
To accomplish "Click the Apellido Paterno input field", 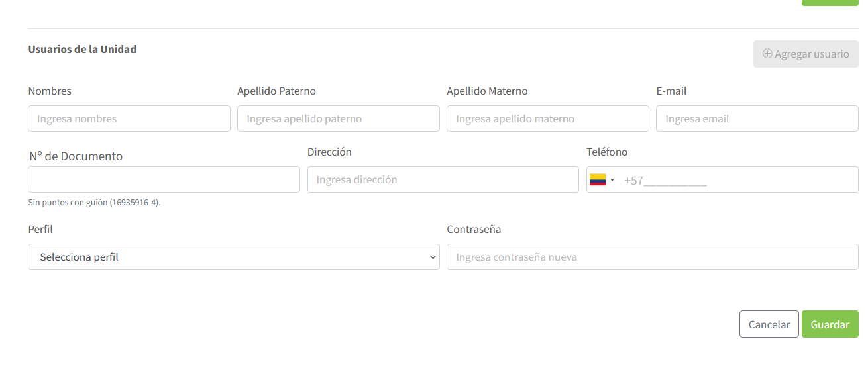I will 339,118.
